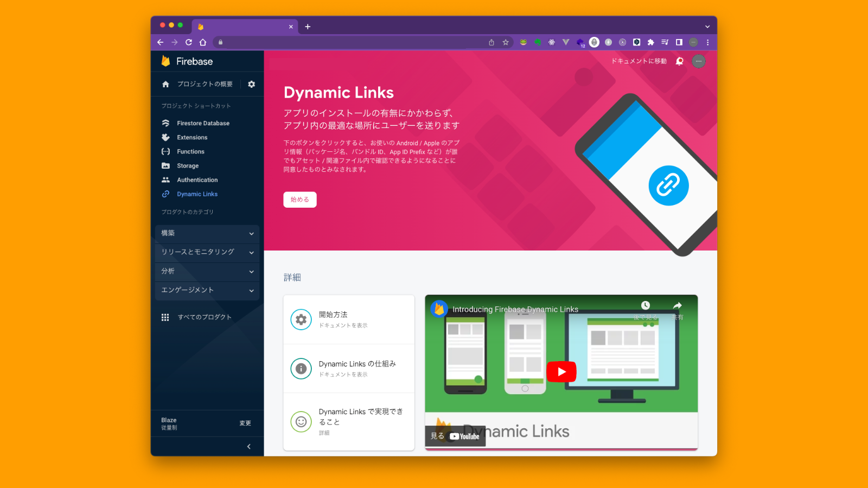Image resolution: width=868 pixels, height=488 pixels.
Task: Click the Blaze plan label
Action: [169, 420]
